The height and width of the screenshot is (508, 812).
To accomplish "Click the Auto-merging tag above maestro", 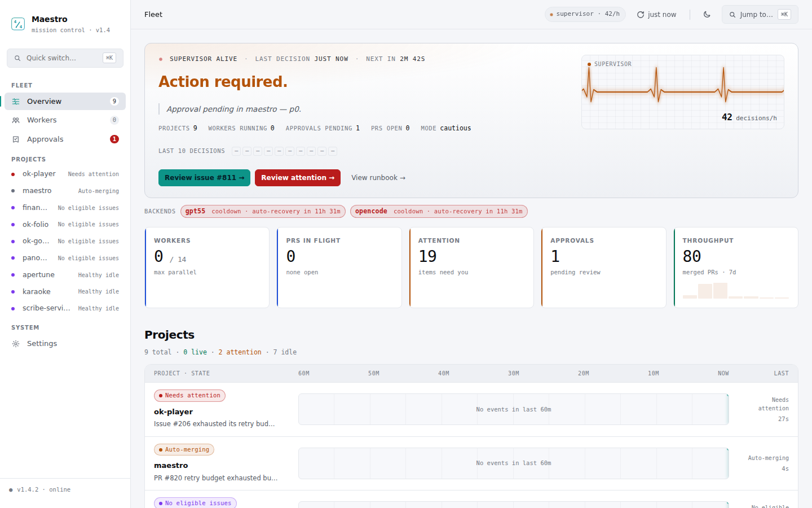I will (184, 450).
